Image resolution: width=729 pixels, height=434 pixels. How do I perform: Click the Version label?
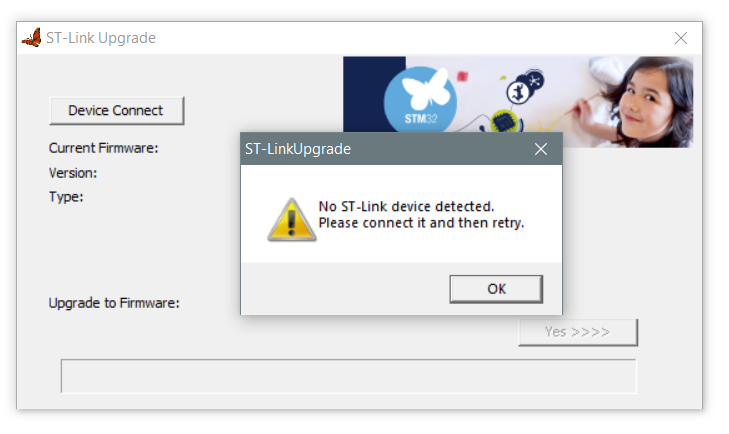[x=73, y=173]
